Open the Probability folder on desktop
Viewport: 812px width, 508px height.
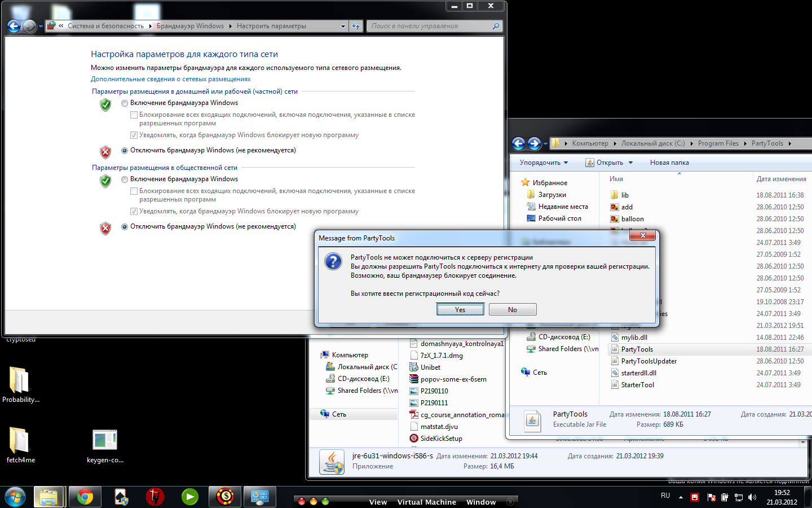click(20, 384)
